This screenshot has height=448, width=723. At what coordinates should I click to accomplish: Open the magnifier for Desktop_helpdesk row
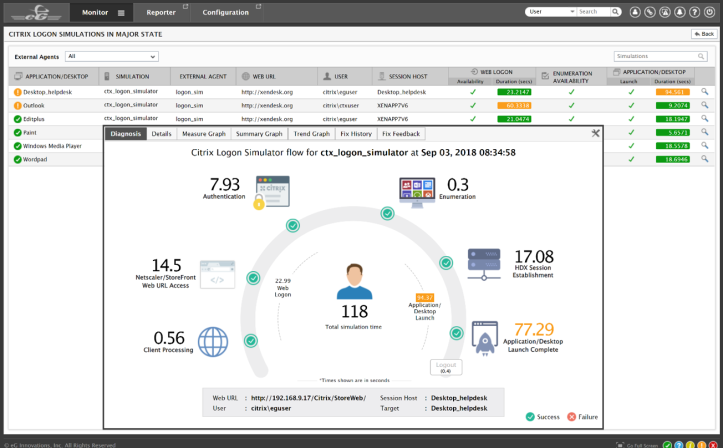coord(705,92)
